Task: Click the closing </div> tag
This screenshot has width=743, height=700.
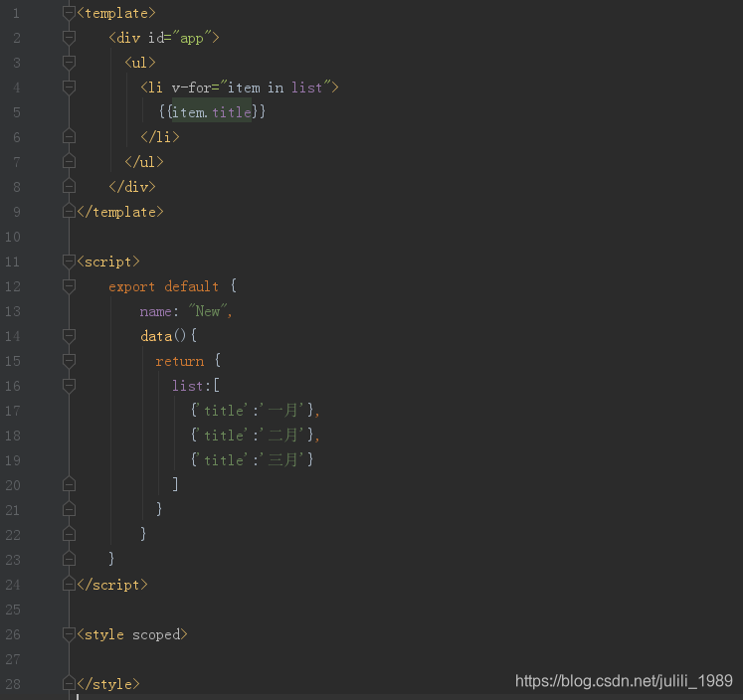Action: 132,187
